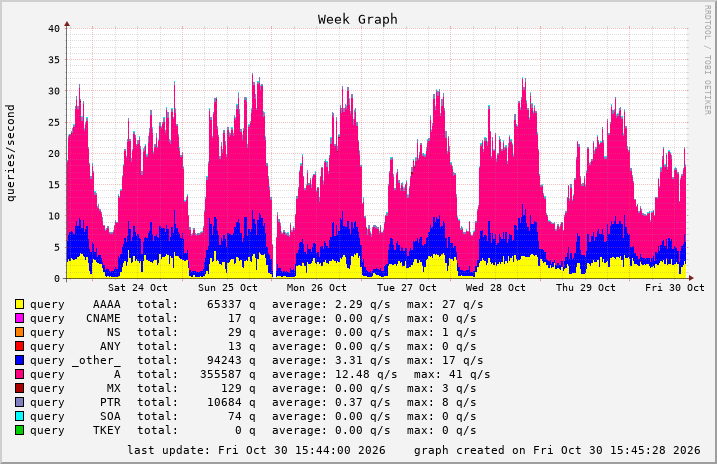Click the y-axis value 30
Viewport: 717px width, 464px height.
pyautogui.click(x=54, y=91)
